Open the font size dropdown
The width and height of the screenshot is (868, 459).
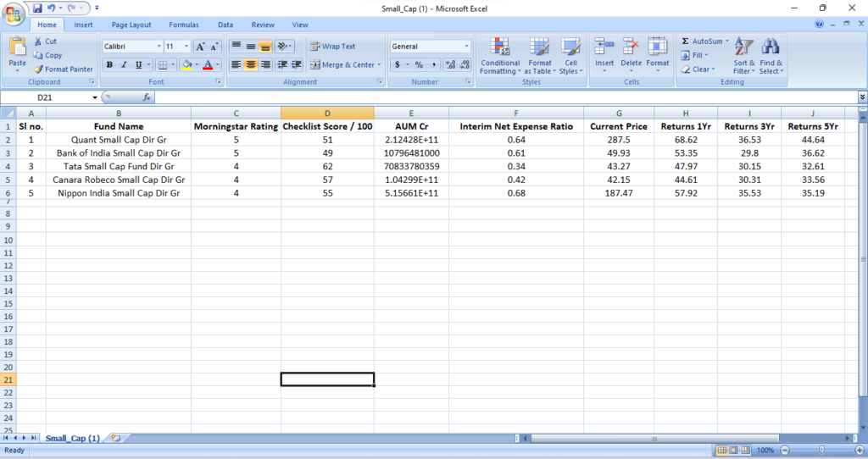point(186,47)
